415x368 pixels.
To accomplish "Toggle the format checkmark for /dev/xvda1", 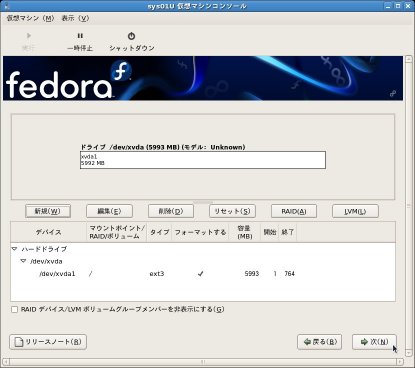I will pyautogui.click(x=200, y=274).
